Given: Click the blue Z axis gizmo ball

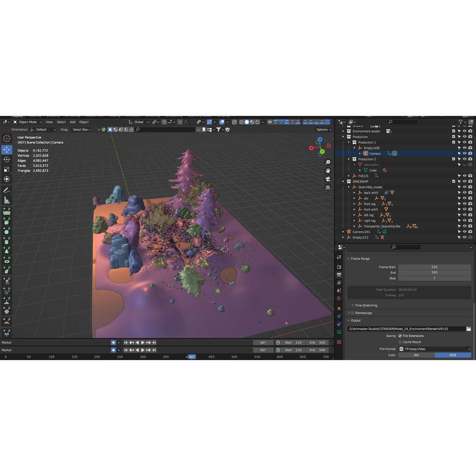Looking at the screenshot, I should coord(320,139).
